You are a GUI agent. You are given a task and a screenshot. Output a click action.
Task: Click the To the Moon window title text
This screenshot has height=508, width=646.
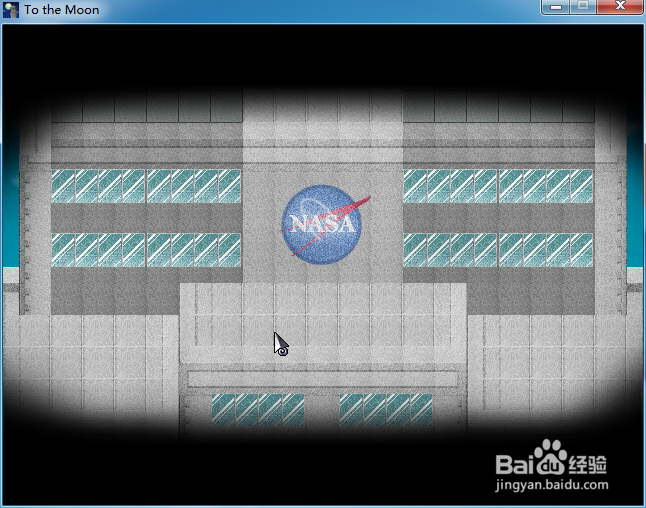click(61, 10)
